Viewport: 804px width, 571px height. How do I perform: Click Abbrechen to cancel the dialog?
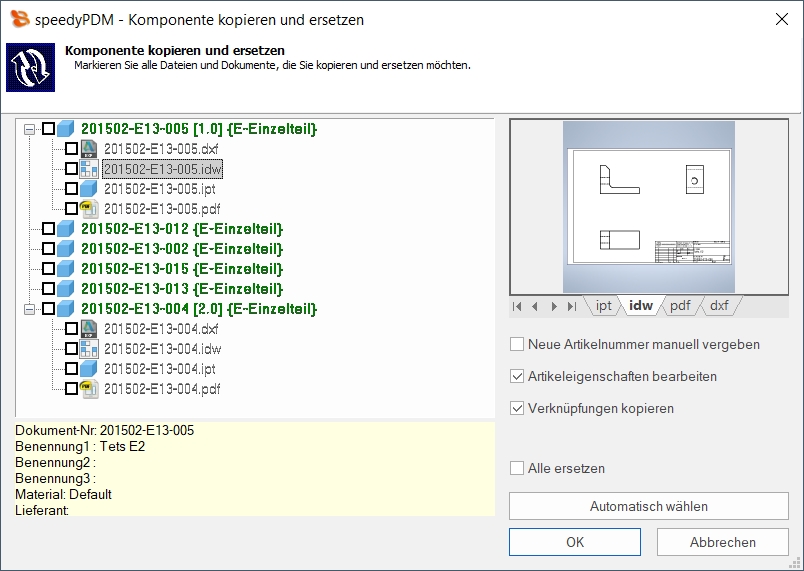pos(722,542)
